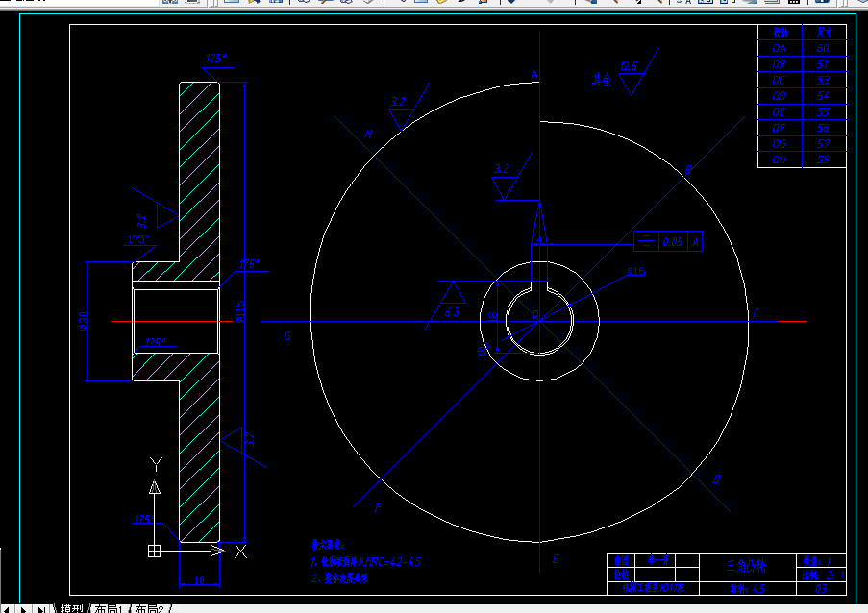Select the 10 width dimension
The image size is (868, 613).
tap(199, 579)
